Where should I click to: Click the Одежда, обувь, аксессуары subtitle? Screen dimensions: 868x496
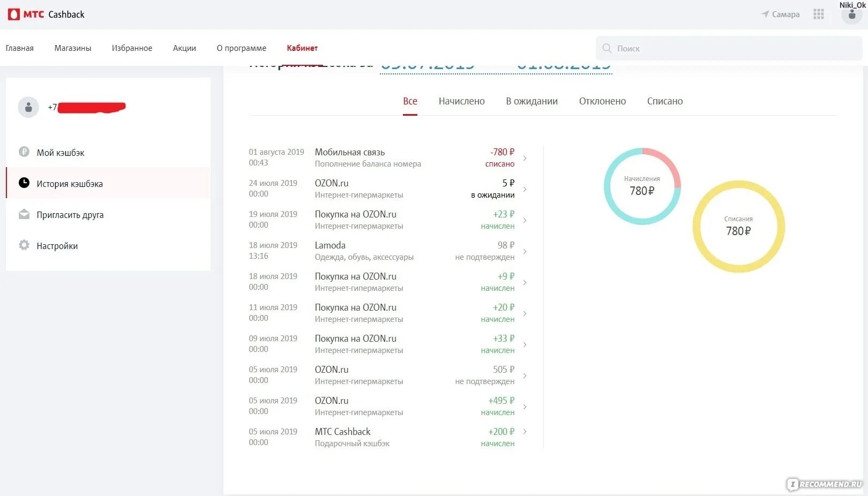coord(364,257)
